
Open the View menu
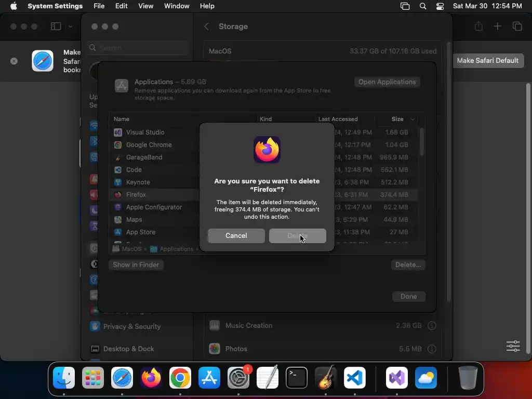pos(145,6)
